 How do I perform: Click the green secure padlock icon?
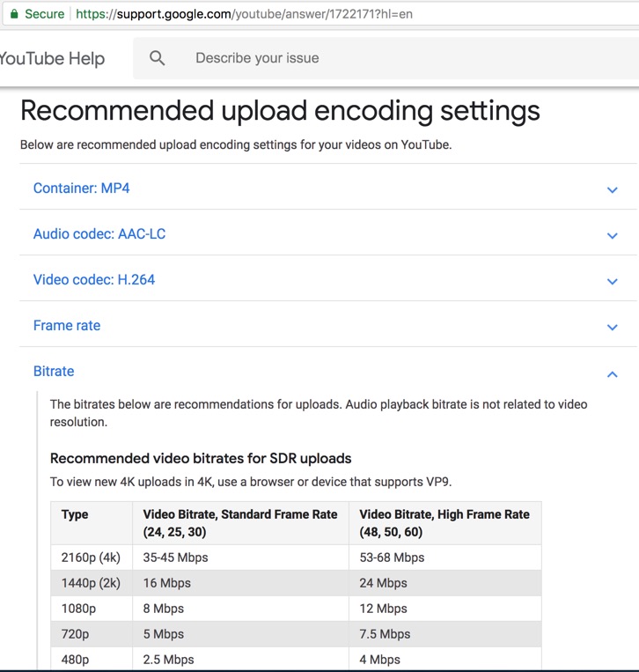click(x=14, y=14)
